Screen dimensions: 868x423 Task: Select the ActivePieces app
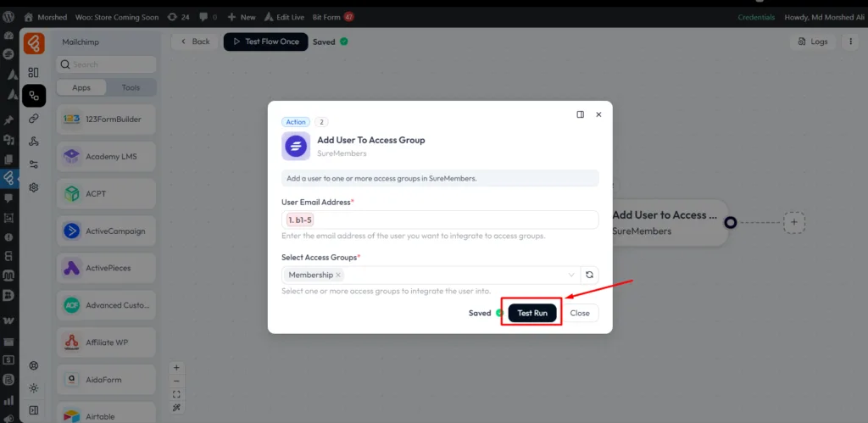106,268
